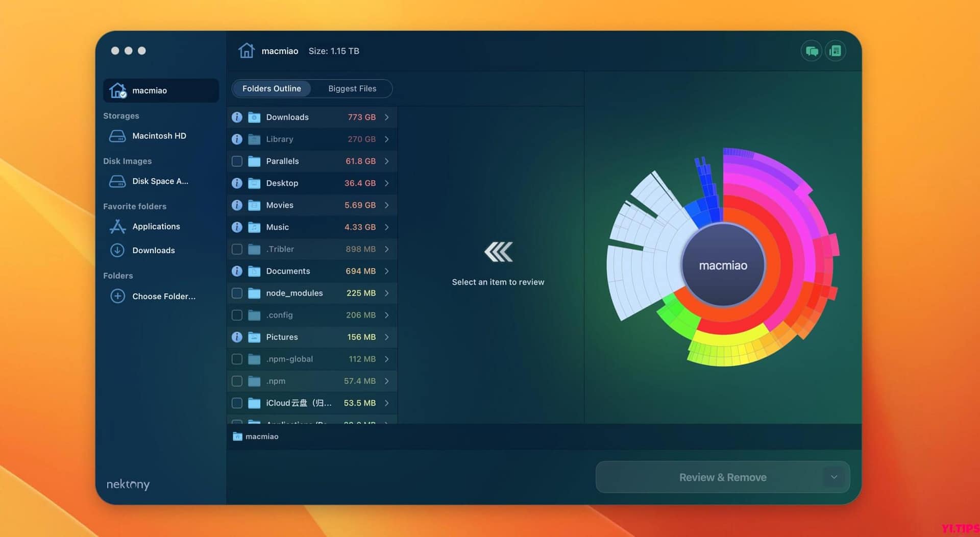Screen dimensions: 980x537
Task: Open the Review & Remove dropdown arrow
Action: pyautogui.click(x=834, y=477)
